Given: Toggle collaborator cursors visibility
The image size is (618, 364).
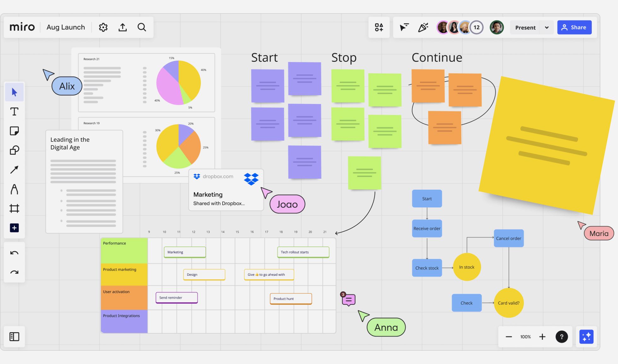Looking at the screenshot, I should (x=404, y=27).
